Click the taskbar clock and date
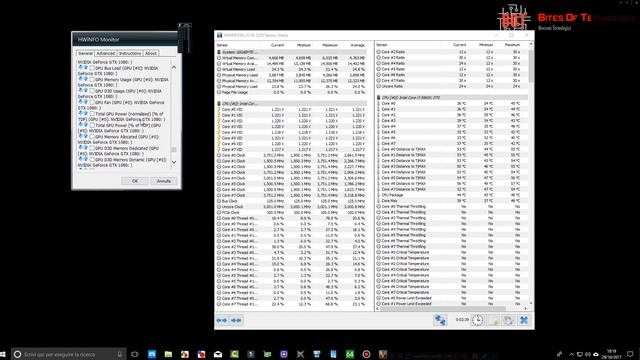 click(611, 354)
